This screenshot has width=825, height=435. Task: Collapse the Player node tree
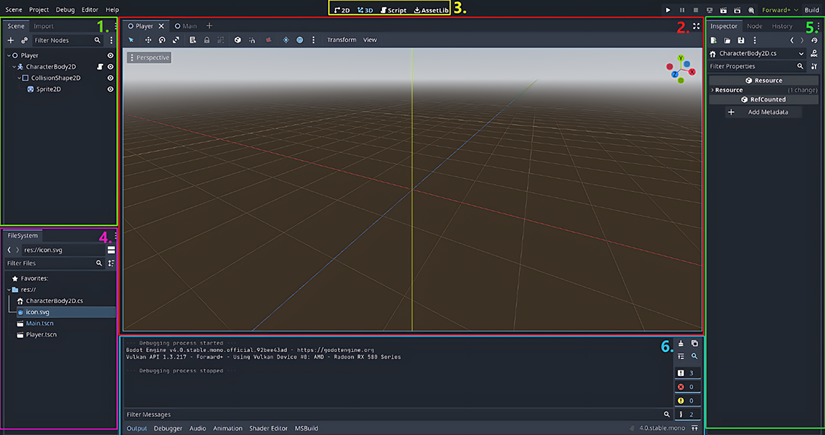coord(9,55)
